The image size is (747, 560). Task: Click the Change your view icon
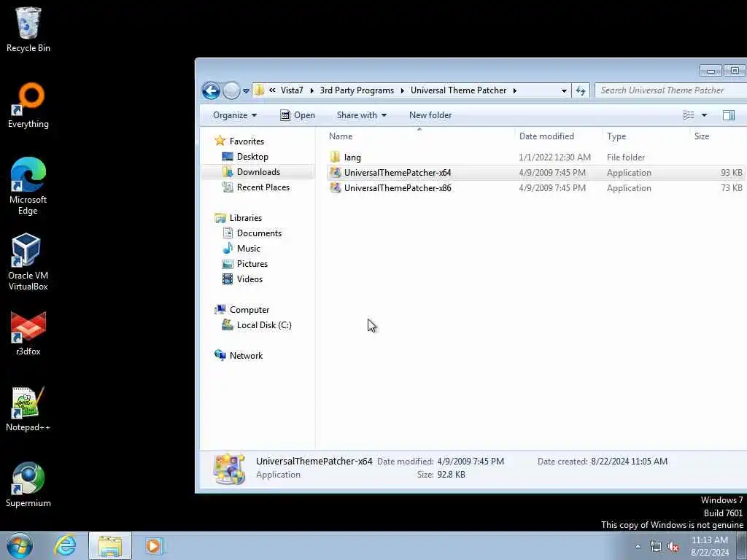(x=689, y=115)
